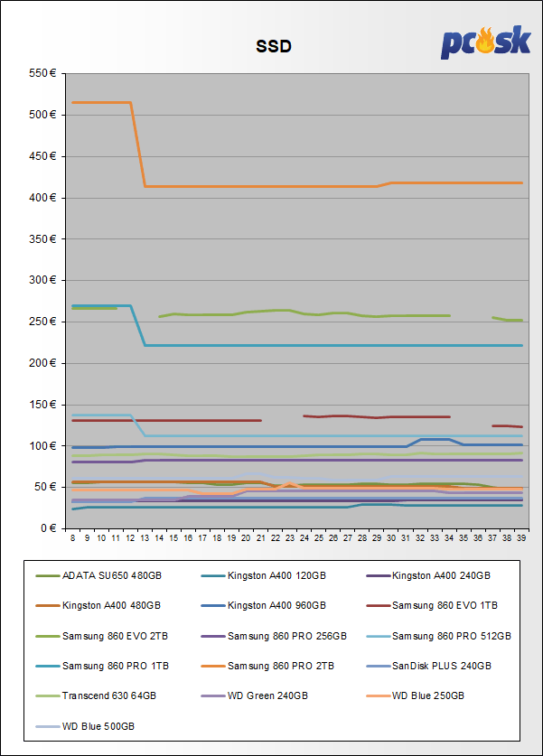This screenshot has width=543, height=756.
Task: Select the Samsung 860 PRO 256GB legend entry
Action: [274, 637]
